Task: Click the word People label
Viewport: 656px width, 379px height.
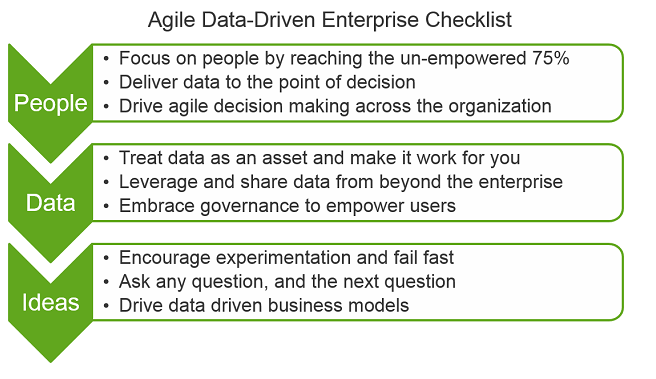Action: [51, 103]
